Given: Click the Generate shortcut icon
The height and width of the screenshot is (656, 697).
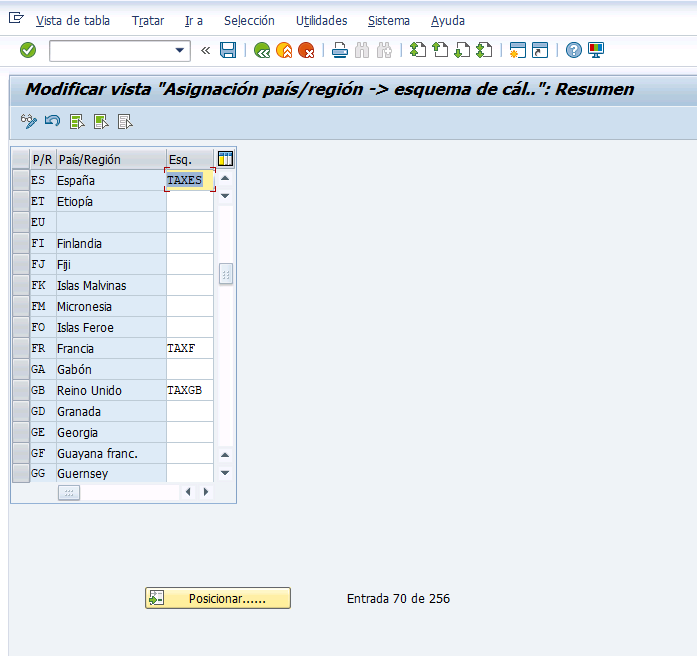Looking at the screenshot, I should point(540,50).
